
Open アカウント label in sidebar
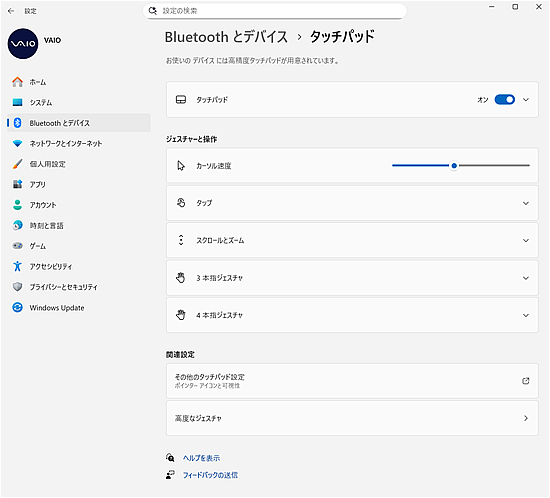pyautogui.click(x=43, y=205)
